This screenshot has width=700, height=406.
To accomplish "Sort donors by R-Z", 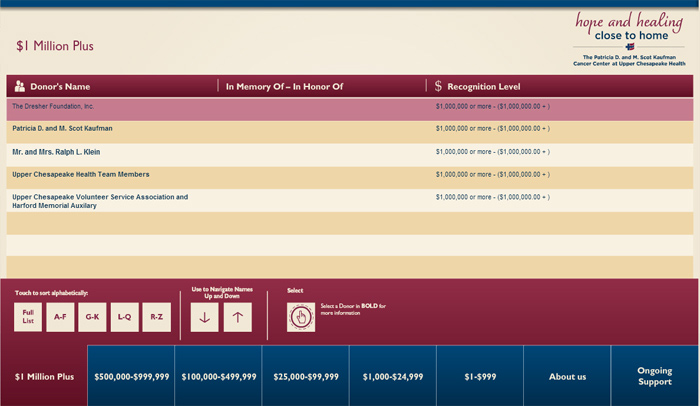I will (156, 317).
